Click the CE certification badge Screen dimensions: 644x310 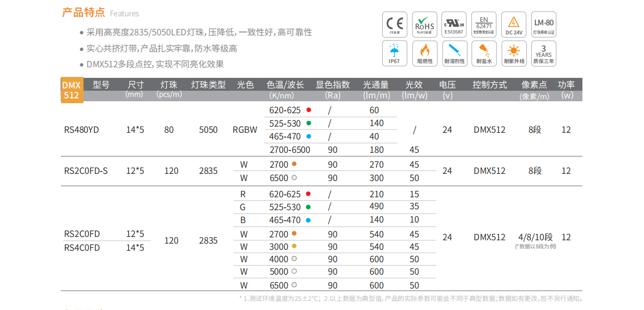(395, 24)
